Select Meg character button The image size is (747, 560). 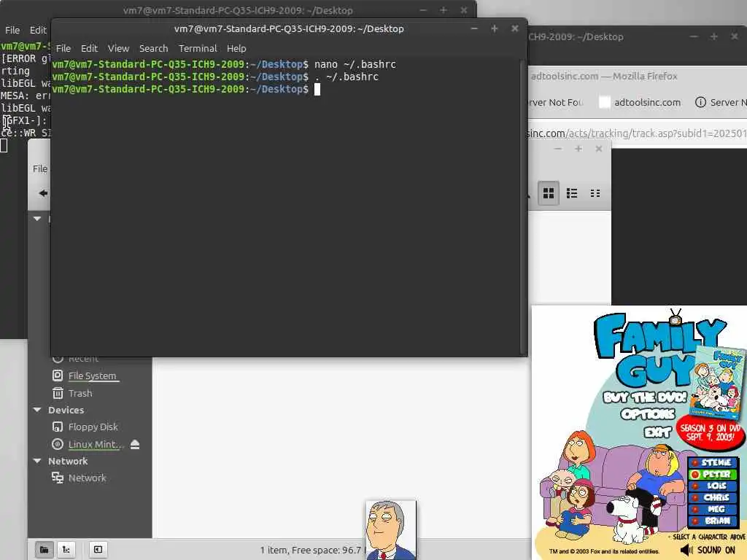pos(713,509)
